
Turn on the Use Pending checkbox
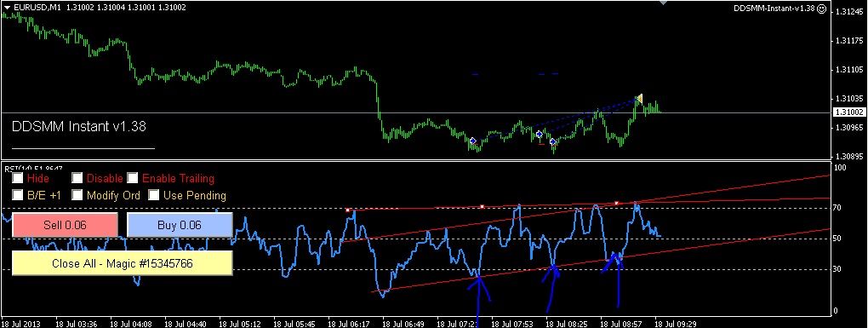point(154,195)
